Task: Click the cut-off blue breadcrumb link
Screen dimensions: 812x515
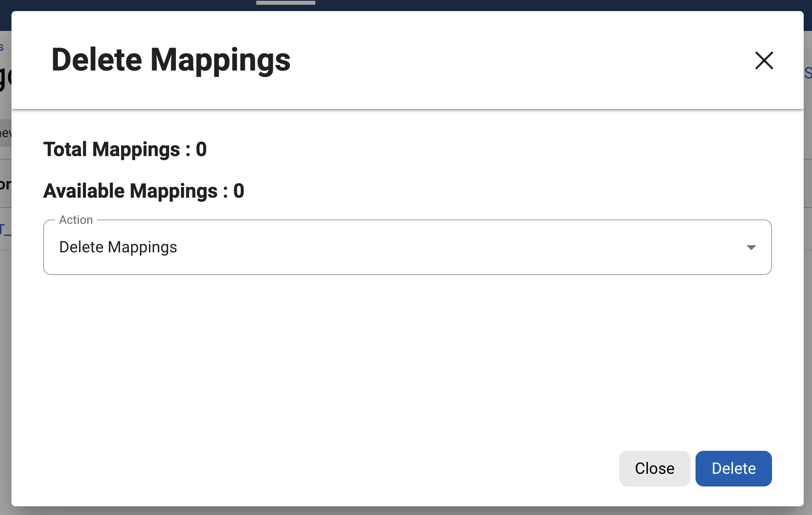Action: tap(2, 48)
